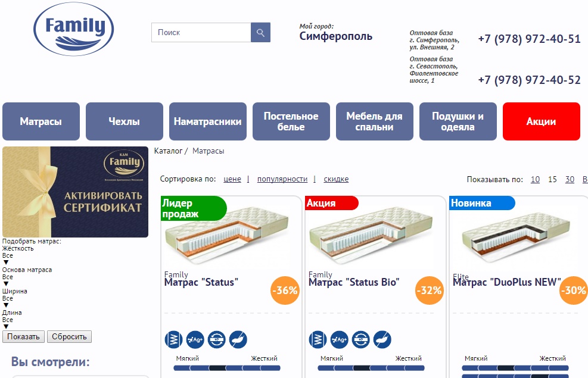
Task: Open the Наматрасники category
Action: (x=208, y=121)
